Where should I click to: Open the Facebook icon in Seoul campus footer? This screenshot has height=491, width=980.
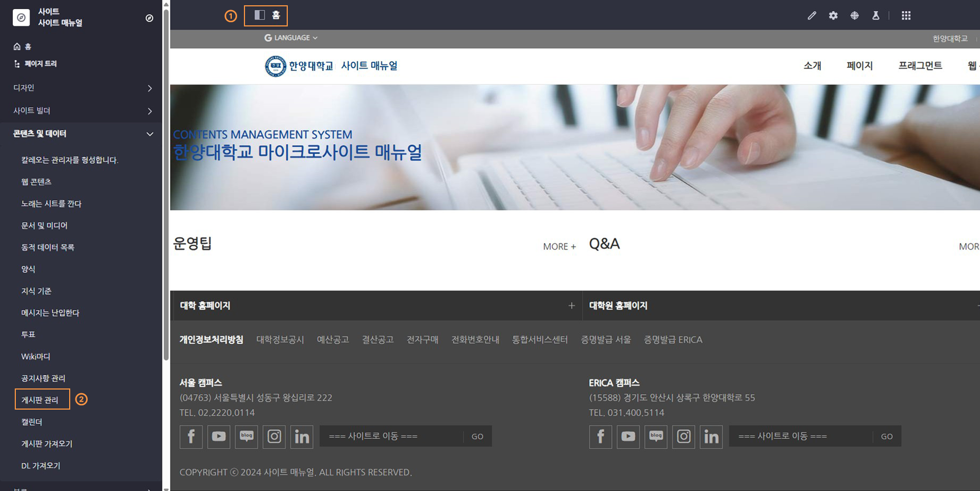coord(191,437)
